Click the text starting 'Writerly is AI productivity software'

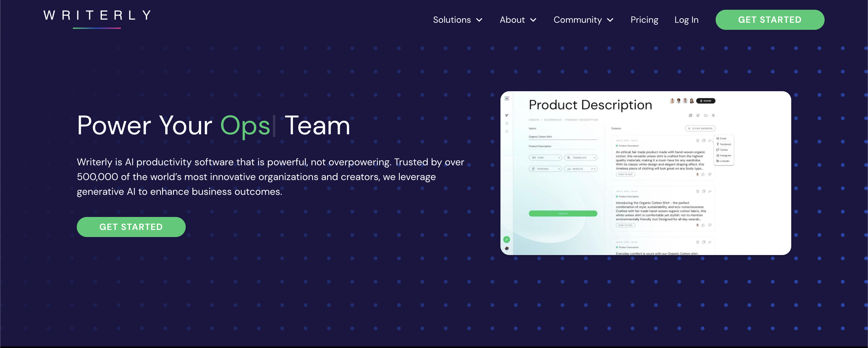(x=270, y=177)
